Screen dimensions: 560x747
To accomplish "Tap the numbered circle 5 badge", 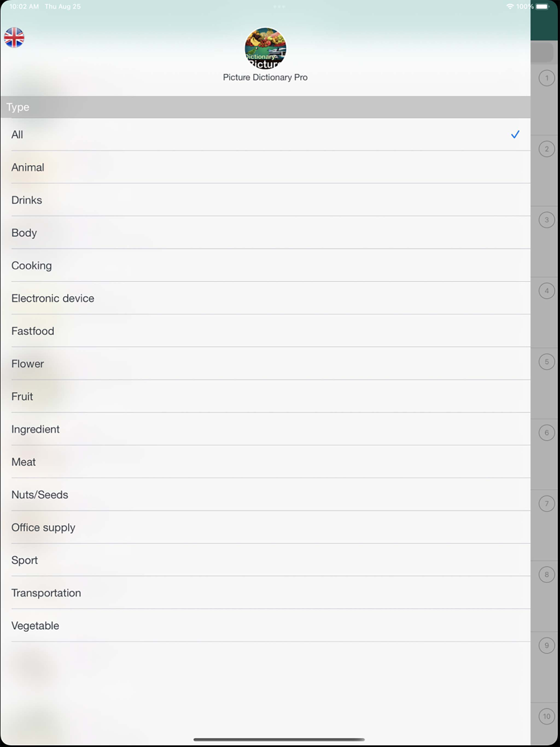I will pyautogui.click(x=547, y=362).
